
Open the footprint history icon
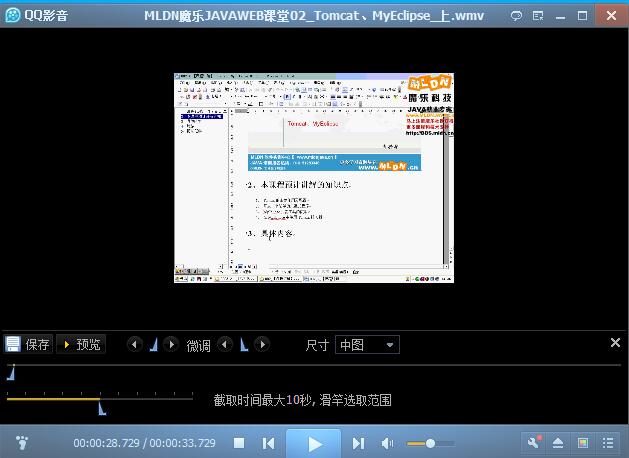(x=22, y=443)
